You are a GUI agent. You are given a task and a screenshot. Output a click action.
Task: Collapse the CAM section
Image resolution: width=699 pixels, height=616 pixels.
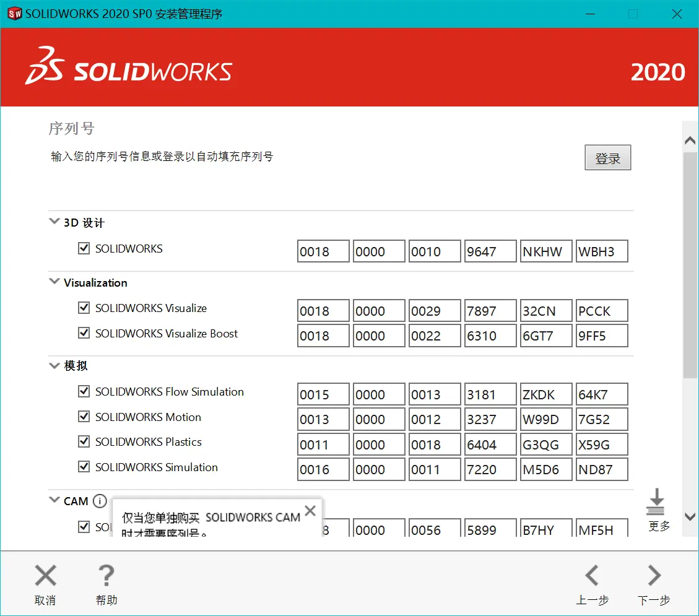[54, 500]
